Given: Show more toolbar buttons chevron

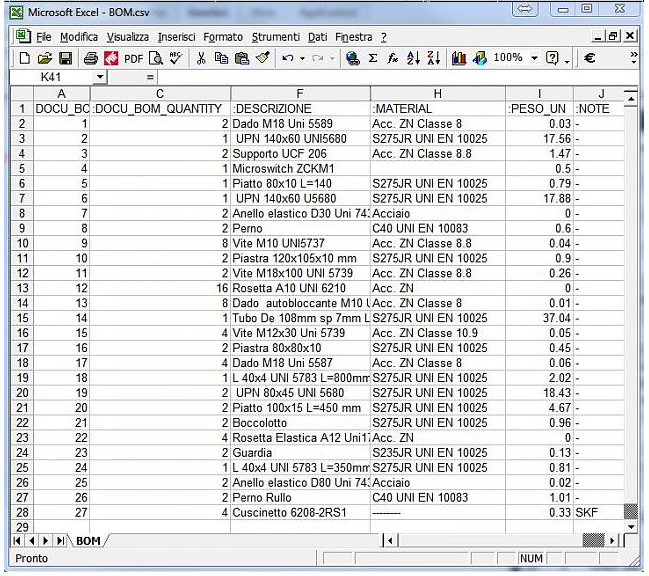Looking at the screenshot, I should [x=634, y=58].
